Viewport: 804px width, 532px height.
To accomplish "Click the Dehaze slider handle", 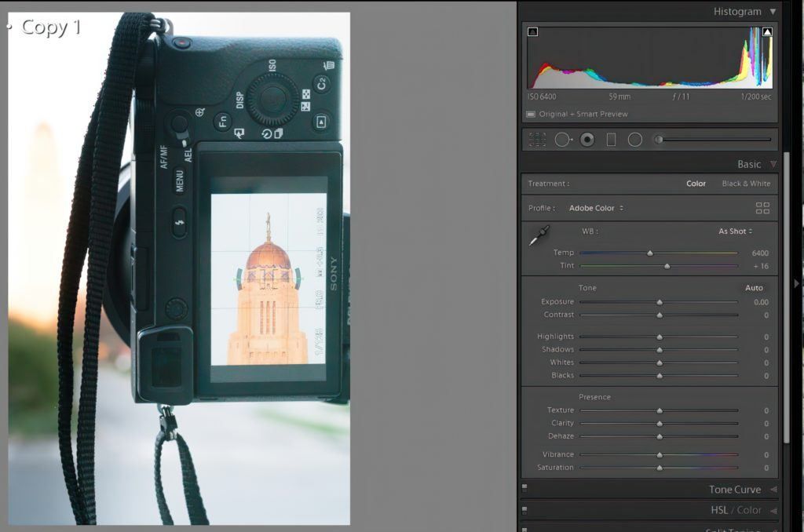I will click(660, 437).
